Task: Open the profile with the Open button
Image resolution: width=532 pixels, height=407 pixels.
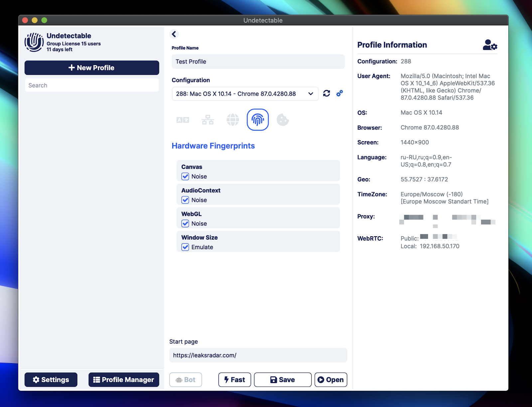Action: click(331, 380)
